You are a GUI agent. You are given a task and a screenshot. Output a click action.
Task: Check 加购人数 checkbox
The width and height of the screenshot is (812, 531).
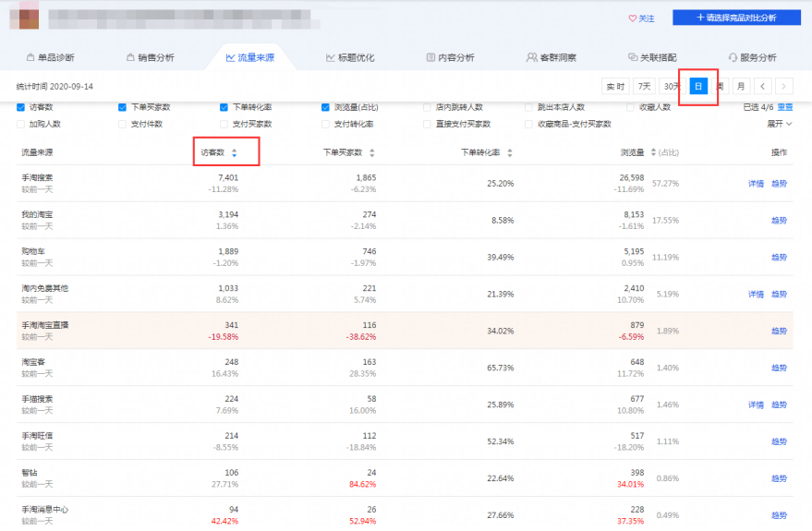tap(20, 125)
